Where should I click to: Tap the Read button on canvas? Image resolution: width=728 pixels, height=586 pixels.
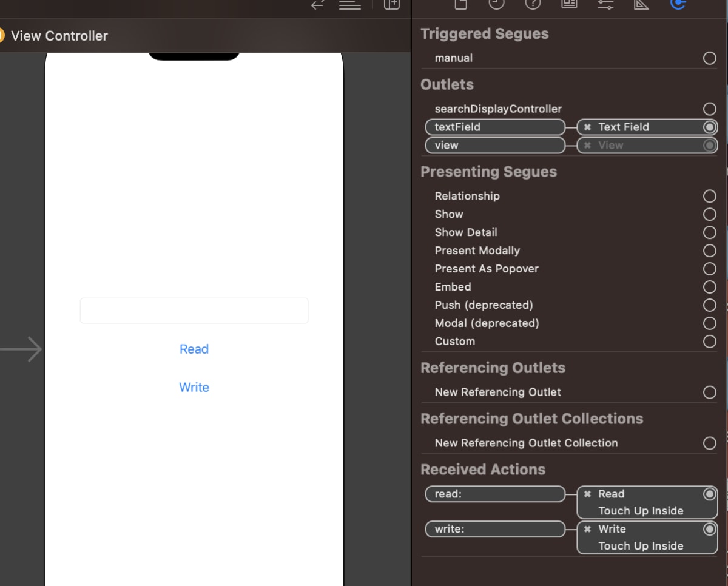pos(194,349)
